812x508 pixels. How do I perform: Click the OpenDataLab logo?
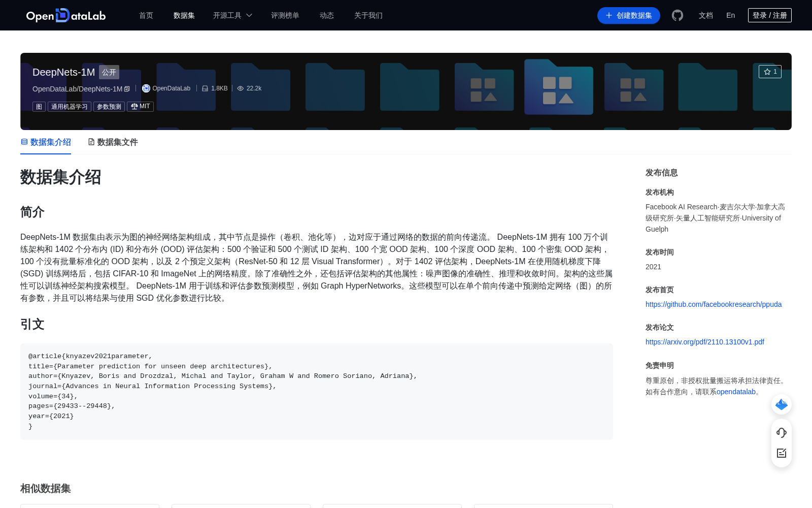coord(66,15)
